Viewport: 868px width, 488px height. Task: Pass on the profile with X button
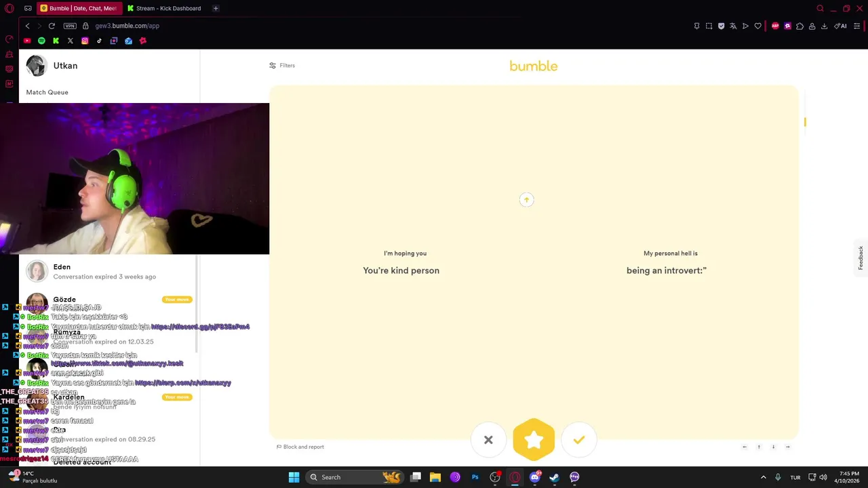[488, 440]
